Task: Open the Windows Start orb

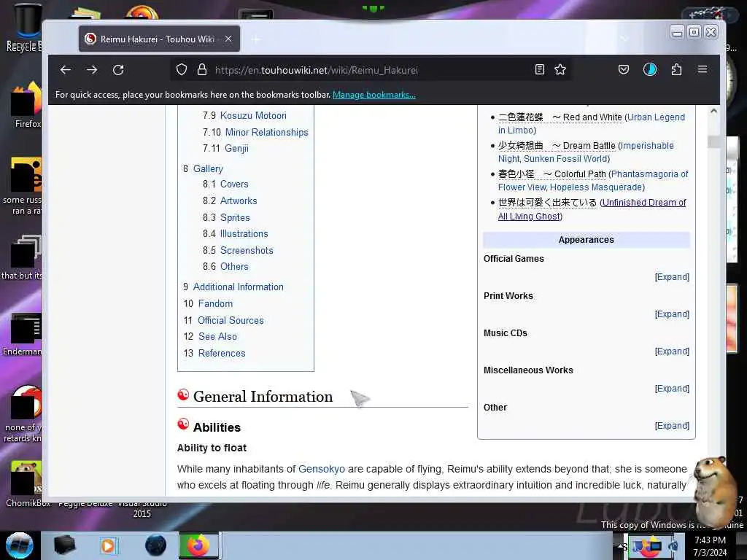Action: pos(19,545)
